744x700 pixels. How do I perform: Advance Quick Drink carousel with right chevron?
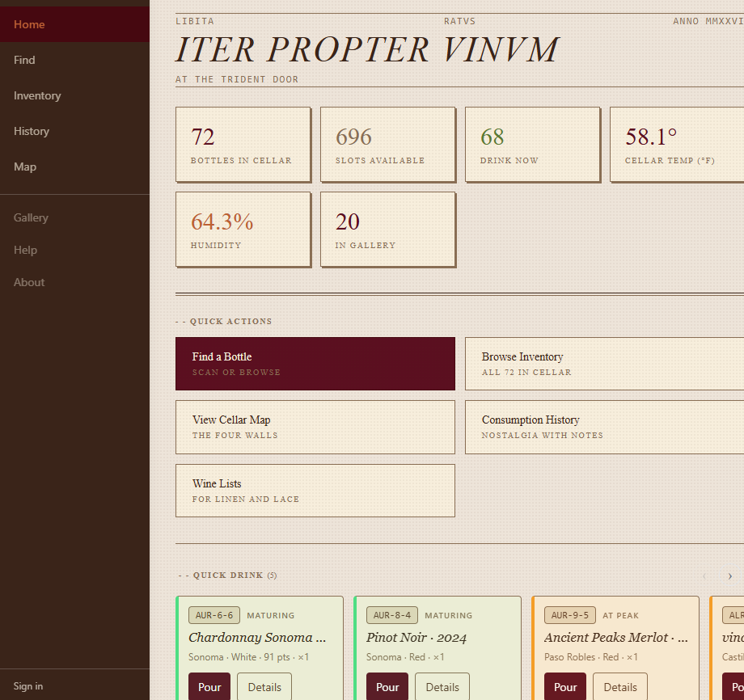[x=729, y=576]
